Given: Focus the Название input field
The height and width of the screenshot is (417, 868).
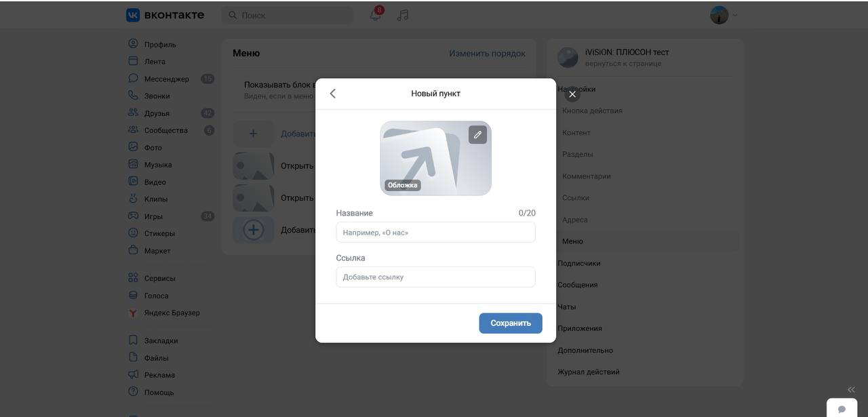Looking at the screenshot, I should tap(435, 233).
